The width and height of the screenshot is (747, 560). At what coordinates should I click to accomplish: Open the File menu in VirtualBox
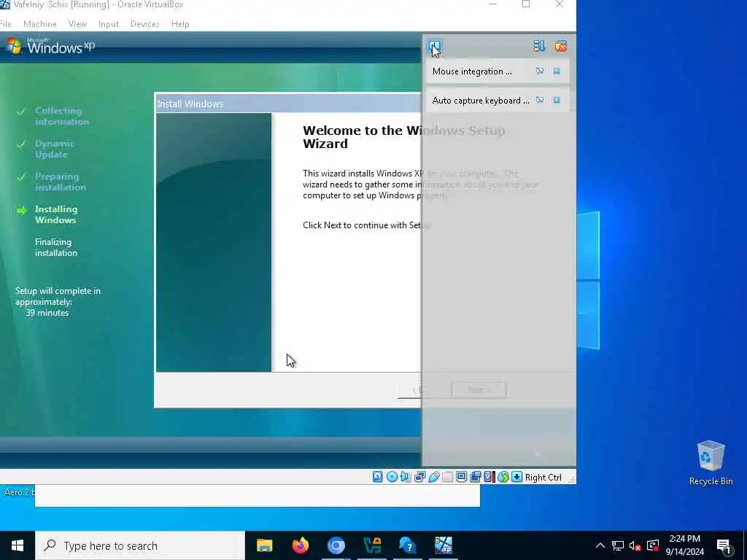click(x=5, y=24)
